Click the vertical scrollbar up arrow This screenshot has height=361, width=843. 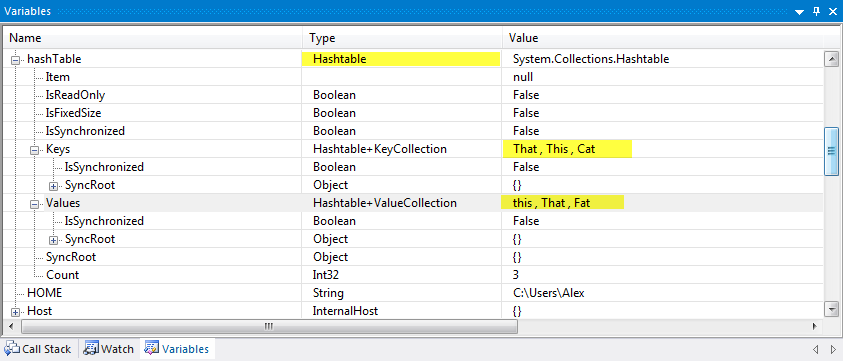(831, 59)
